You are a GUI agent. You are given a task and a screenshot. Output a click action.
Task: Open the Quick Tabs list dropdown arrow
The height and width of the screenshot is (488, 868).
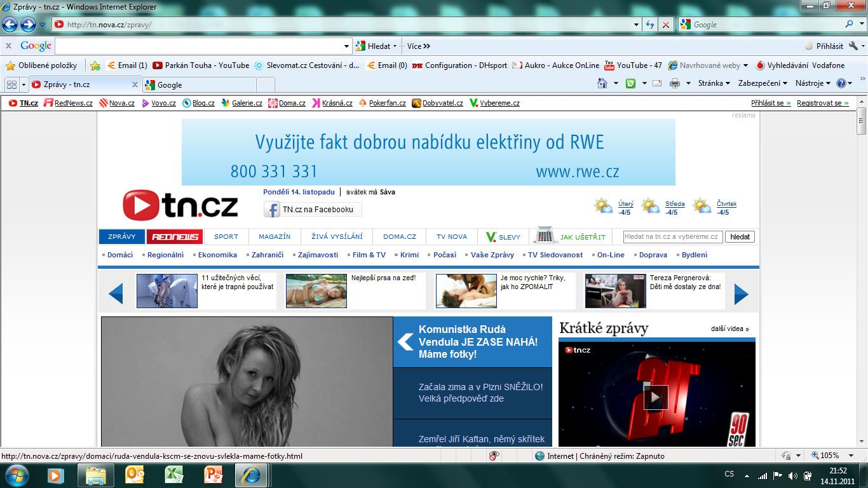click(x=24, y=84)
